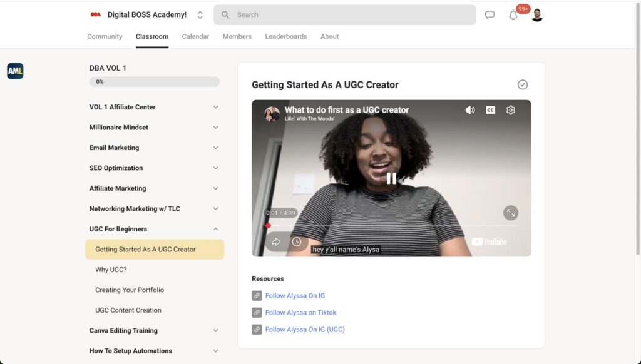Click the Watch later clock icon
Image resolution: width=641 pixels, height=364 pixels.
(297, 242)
